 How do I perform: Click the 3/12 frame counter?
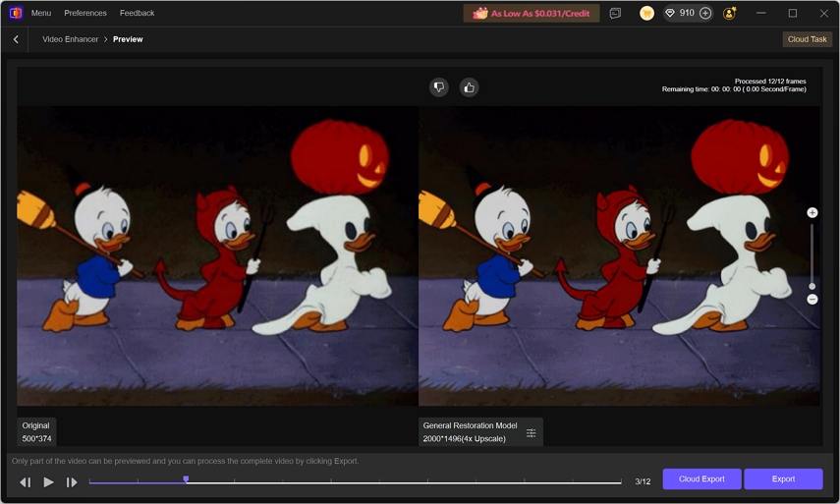click(x=643, y=481)
